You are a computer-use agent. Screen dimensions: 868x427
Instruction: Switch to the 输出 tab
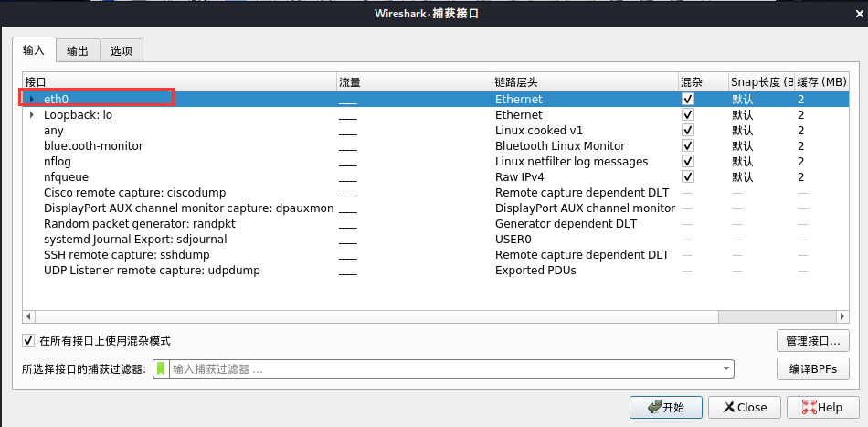point(78,51)
